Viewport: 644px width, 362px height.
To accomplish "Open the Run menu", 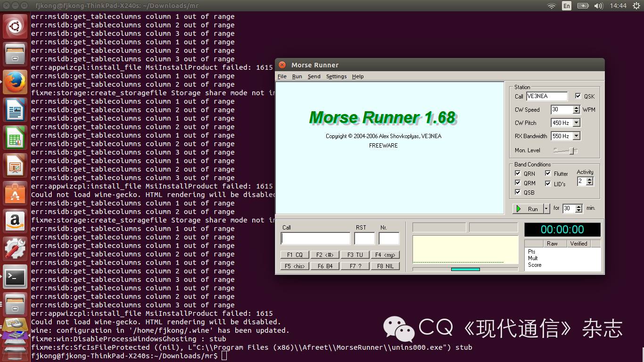I will click(x=297, y=76).
